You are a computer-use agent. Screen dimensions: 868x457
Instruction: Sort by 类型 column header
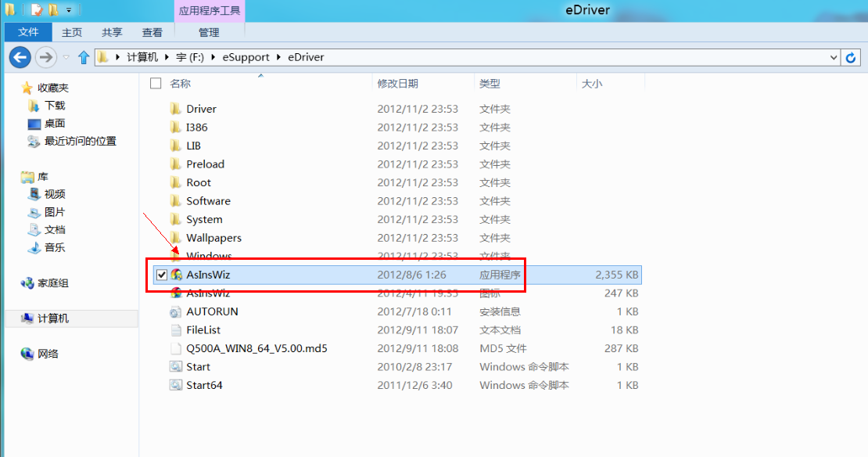click(x=490, y=84)
